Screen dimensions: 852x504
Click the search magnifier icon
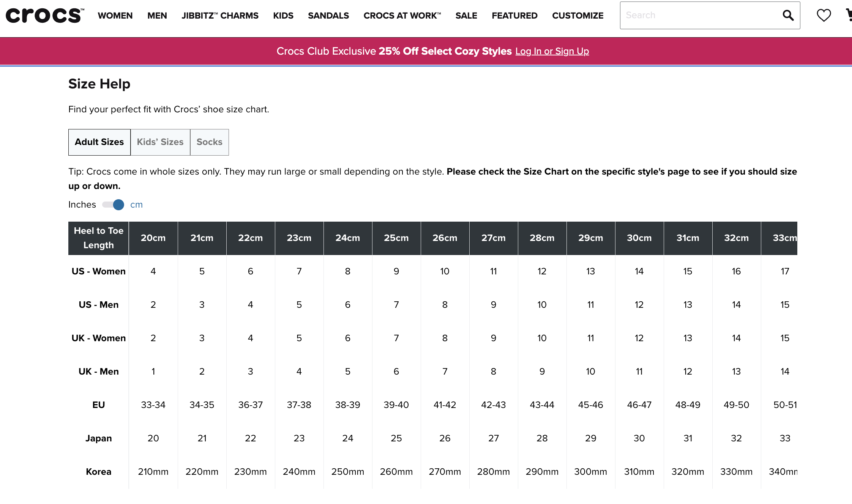(x=788, y=16)
